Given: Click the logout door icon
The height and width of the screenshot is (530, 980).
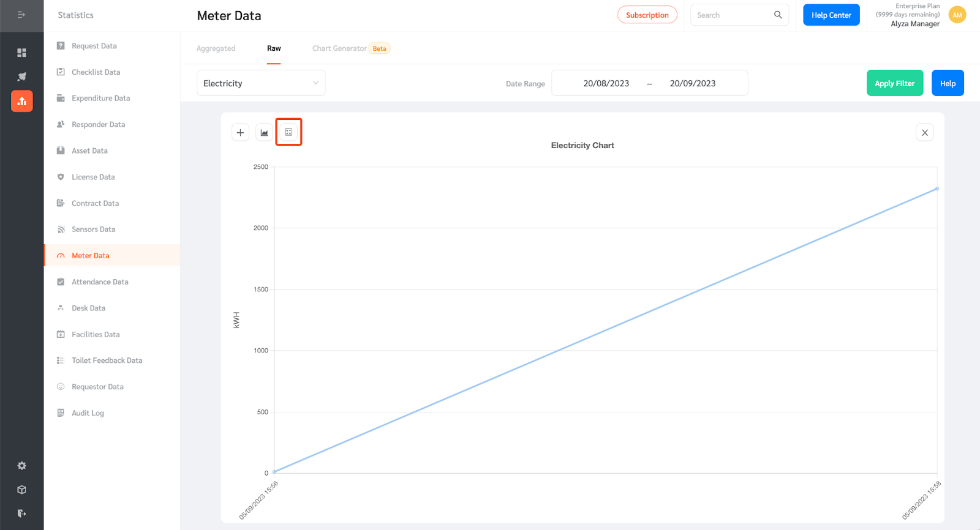Looking at the screenshot, I should [22, 513].
